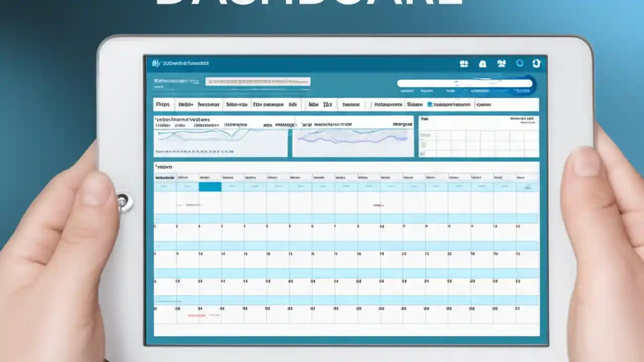Switch to the Flips tab in the navigation bar

click(163, 104)
